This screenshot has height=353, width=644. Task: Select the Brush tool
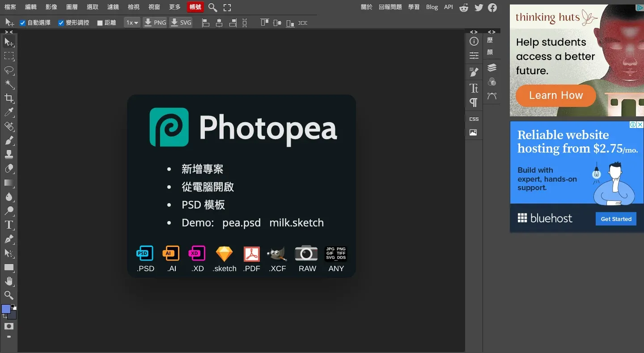coord(9,140)
